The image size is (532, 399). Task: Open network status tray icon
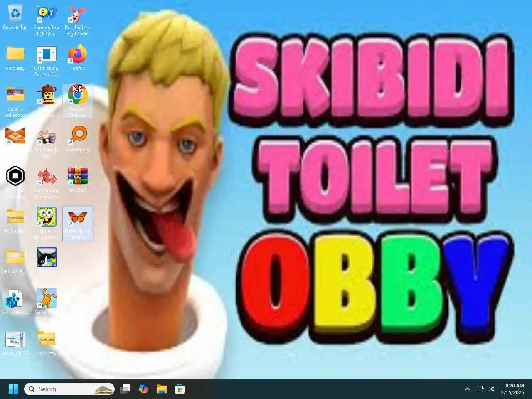(x=480, y=389)
